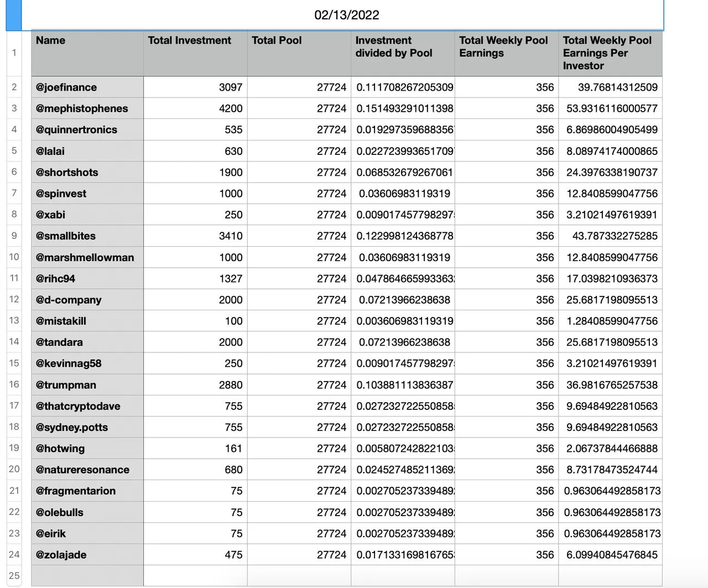Select the @sydney.potts name cell
The width and height of the screenshot is (708, 588).
[87, 427]
